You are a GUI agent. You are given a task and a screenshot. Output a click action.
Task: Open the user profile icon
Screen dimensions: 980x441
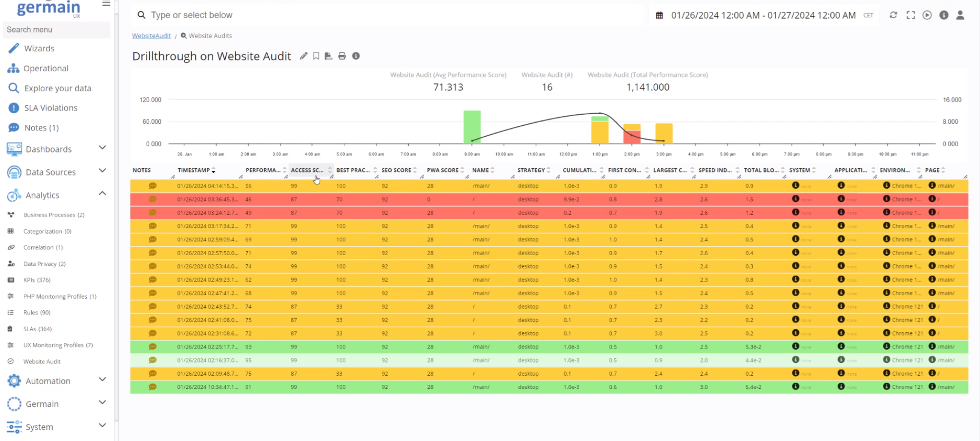pos(960,15)
